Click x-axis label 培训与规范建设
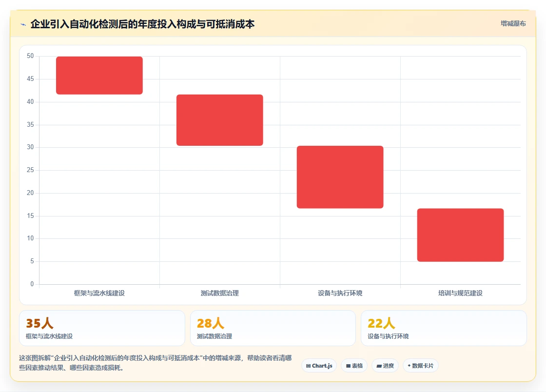This screenshot has width=546, height=392. click(x=460, y=293)
